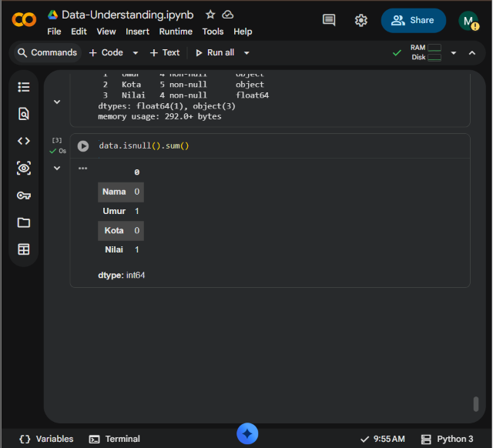The image size is (493, 448).
Task: Open the Insert menu
Action: 137,32
